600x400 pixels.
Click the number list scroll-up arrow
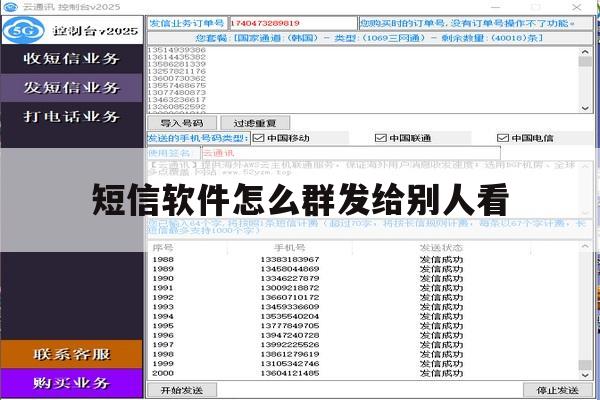[x=585, y=51]
